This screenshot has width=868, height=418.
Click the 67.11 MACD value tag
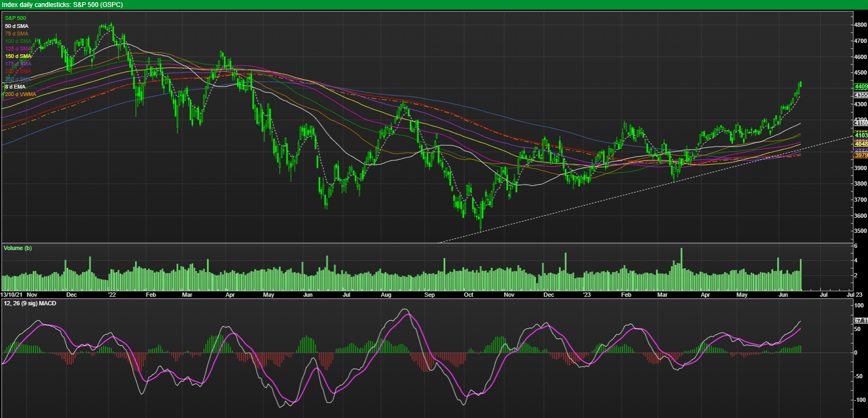(861, 320)
